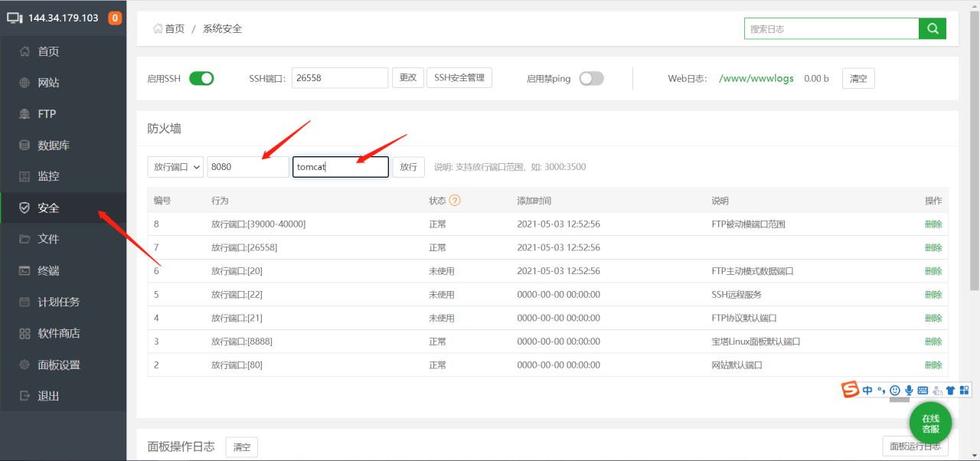Open the Sogou toolbox grid icon

click(963, 390)
